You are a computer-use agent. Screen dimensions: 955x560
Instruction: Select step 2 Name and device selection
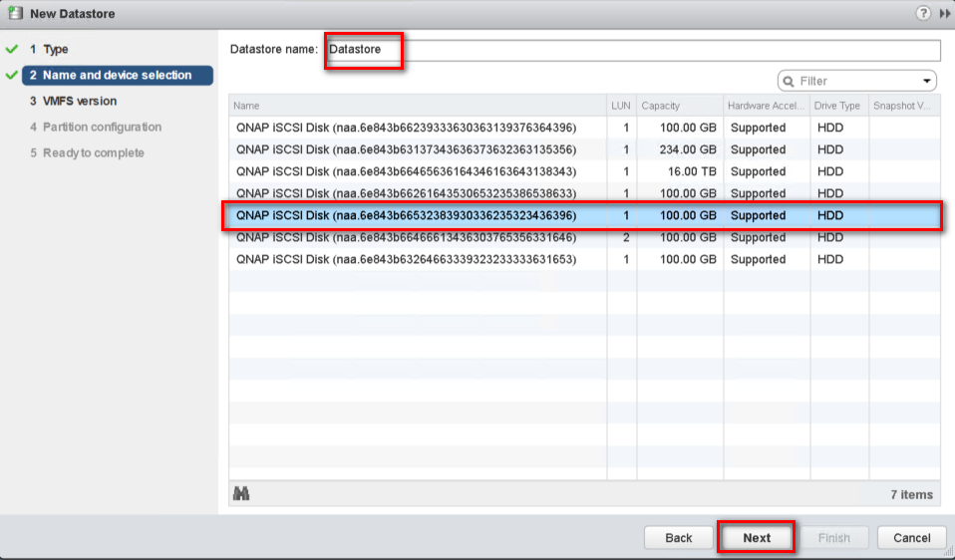(118, 76)
